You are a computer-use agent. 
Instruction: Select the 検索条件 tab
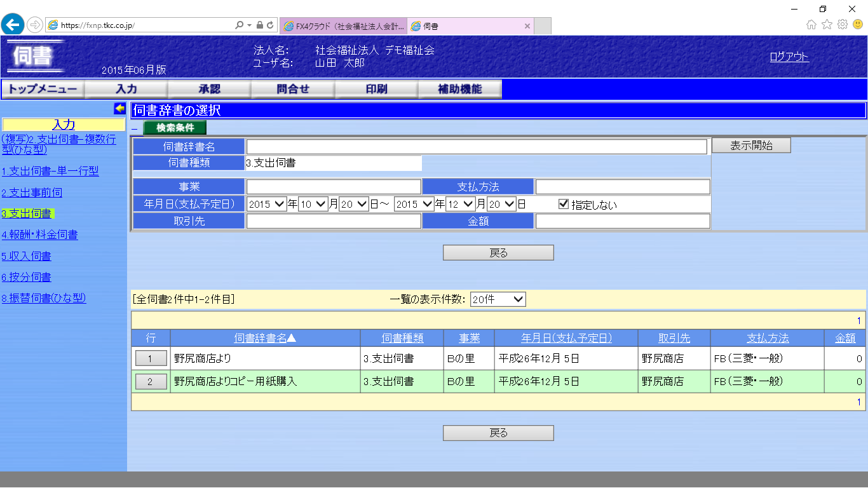click(x=175, y=128)
